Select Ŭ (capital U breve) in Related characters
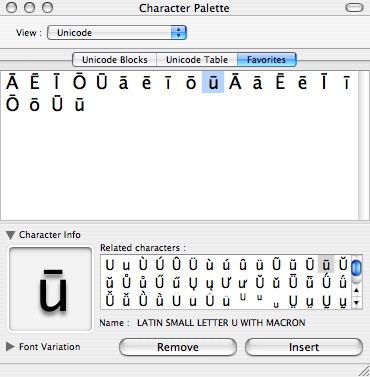 click(x=343, y=264)
